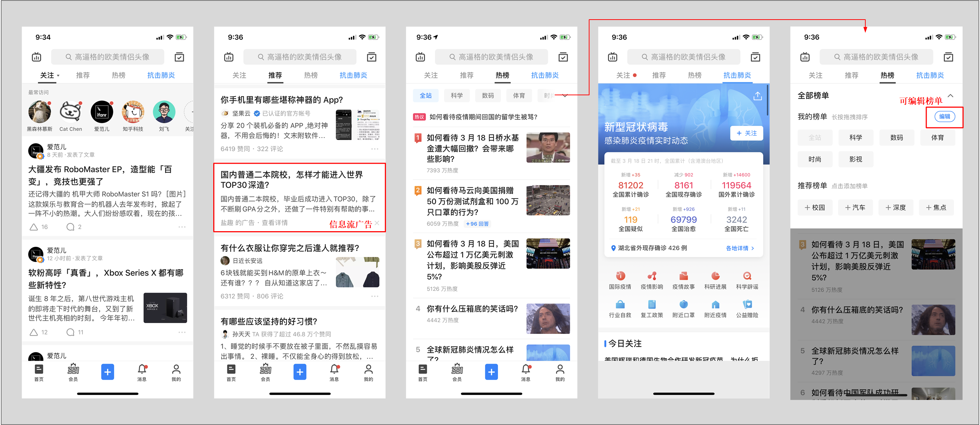This screenshot has height=425, width=980.
Task: Tap the upvote triangle with 16 votes
Action: [34, 227]
